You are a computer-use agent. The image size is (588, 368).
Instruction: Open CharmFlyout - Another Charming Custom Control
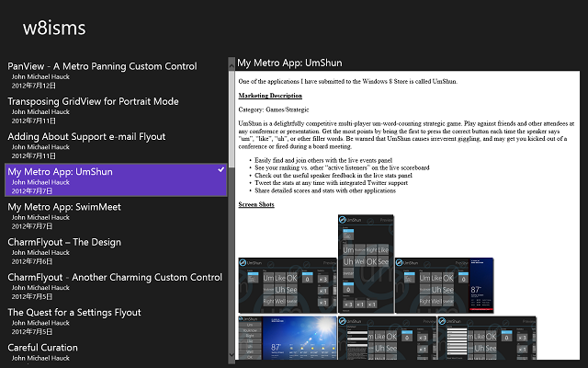(x=115, y=277)
